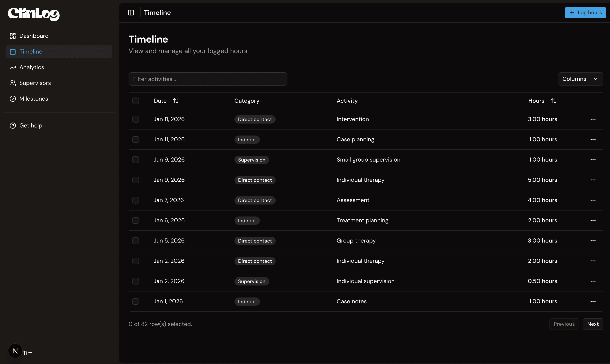
Task: Toggle the sidebar panel icon
Action: point(131,13)
